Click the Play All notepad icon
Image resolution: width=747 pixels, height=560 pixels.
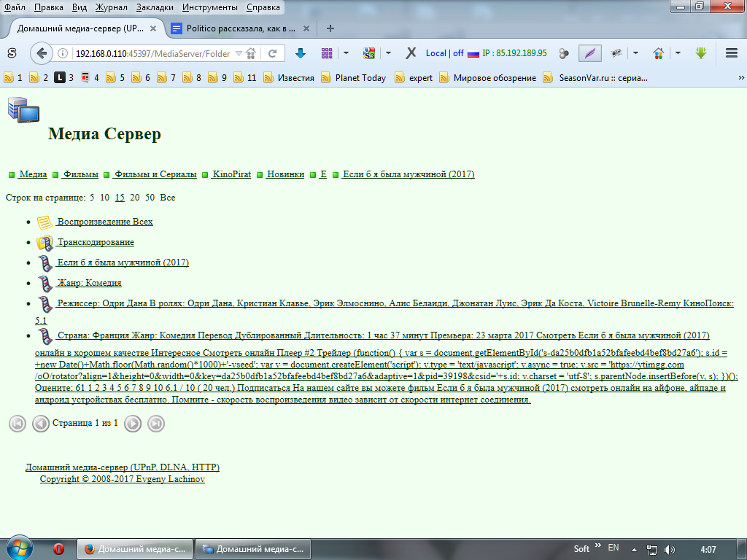tap(45, 222)
